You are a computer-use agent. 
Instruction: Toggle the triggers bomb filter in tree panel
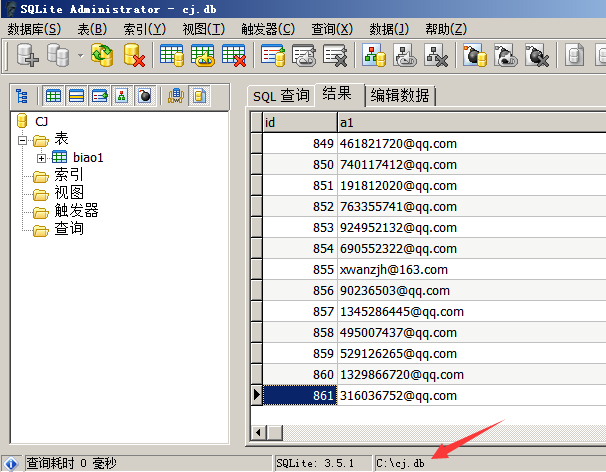[145, 96]
